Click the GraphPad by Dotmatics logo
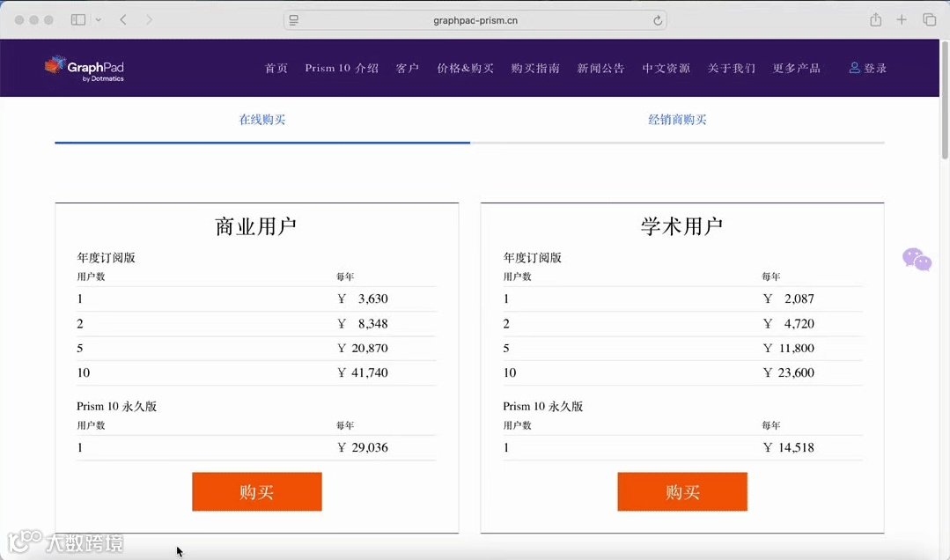Image resolution: width=950 pixels, height=560 pixels. click(85, 69)
